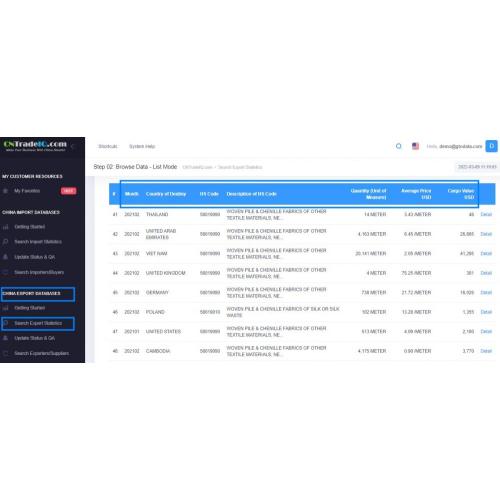Click the chart icon beside import Getting Started

pyautogui.click(x=5, y=227)
